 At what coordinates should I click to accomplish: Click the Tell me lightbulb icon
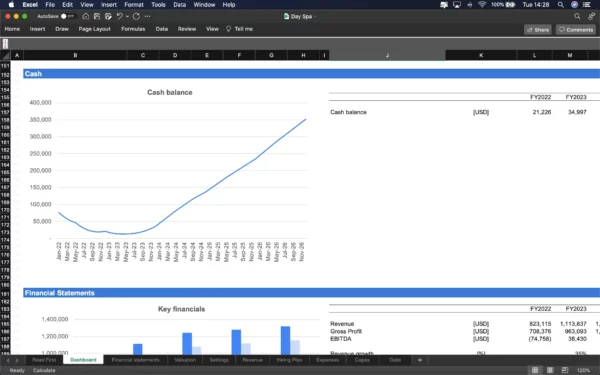coord(228,29)
